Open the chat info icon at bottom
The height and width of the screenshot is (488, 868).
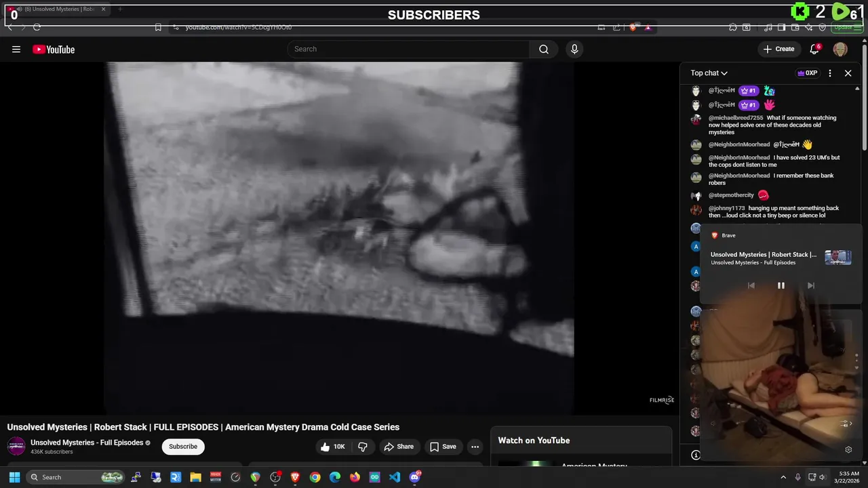click(x=696, y=455)
